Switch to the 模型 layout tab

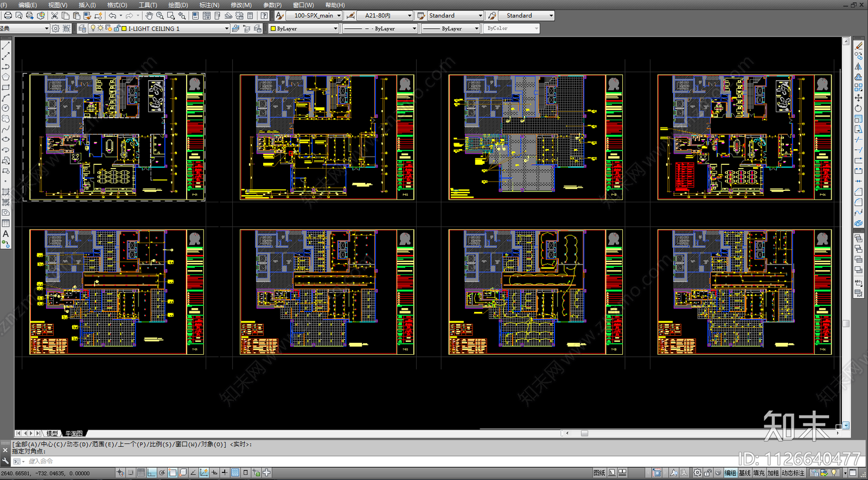(x=52, y=433)
